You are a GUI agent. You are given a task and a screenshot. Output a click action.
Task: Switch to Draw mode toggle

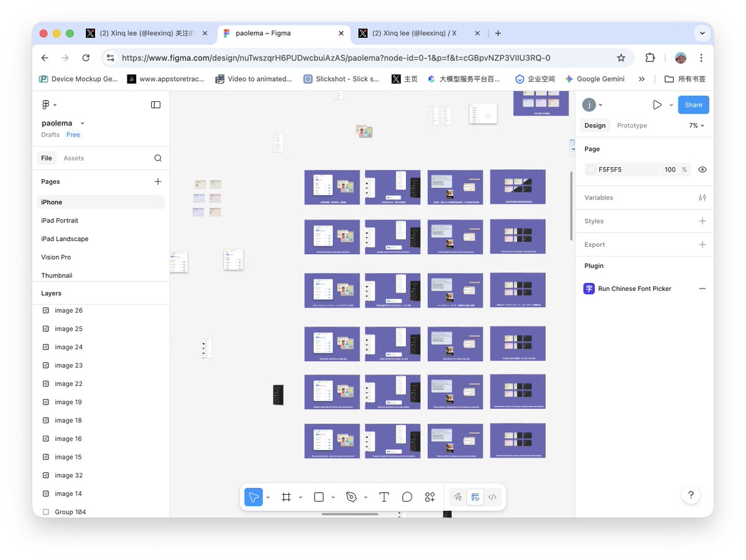[x=458, y=497]
